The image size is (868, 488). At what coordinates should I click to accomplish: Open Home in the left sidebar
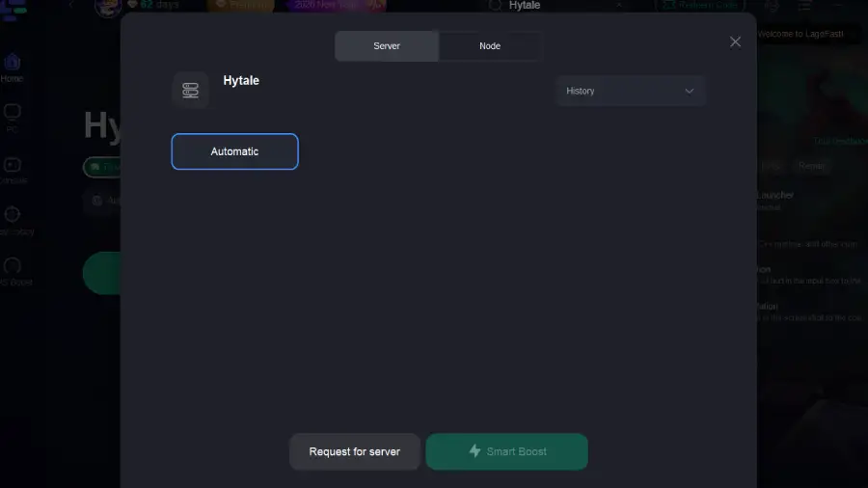point(13,68)
